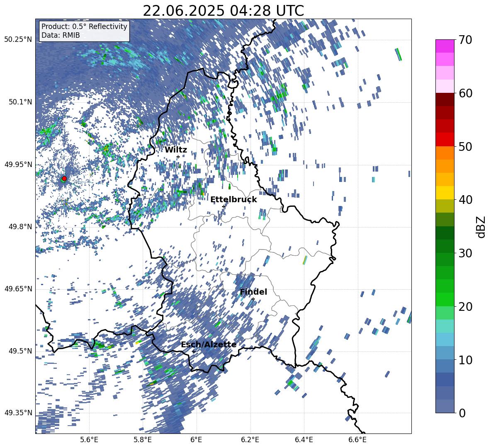
Task: Click the colorbar 30 tick label
Action: click(x=465, y=253)
